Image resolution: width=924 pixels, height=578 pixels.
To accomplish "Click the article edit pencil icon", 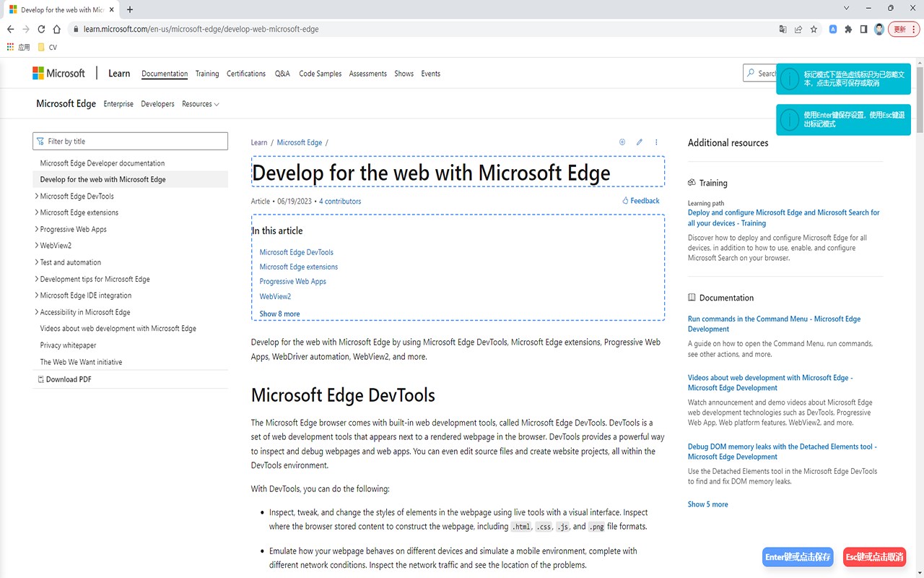I will [x=640, y=142].
